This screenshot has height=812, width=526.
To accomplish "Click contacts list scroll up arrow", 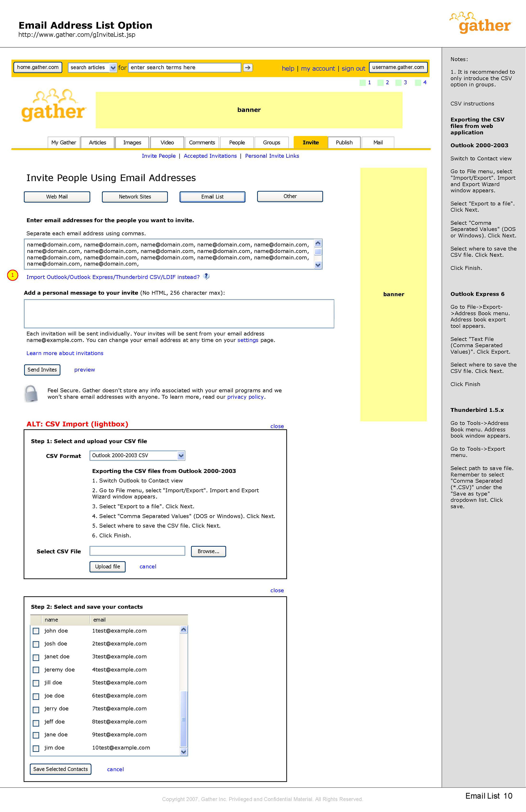I will tap(183, 629).
